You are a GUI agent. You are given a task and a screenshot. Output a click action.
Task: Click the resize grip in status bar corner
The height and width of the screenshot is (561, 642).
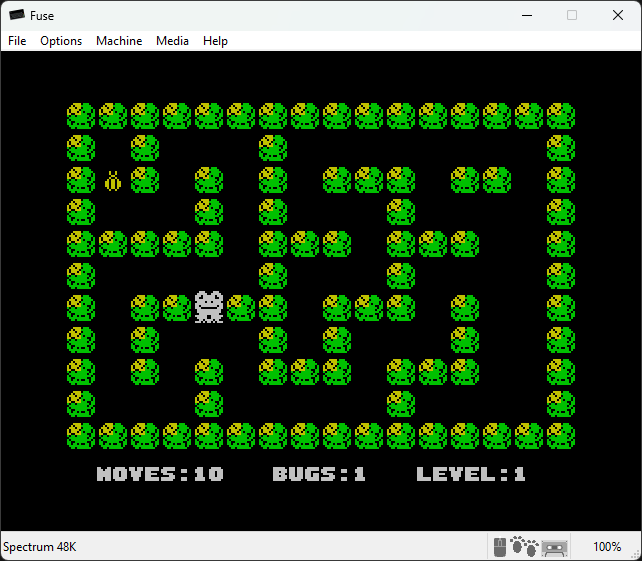tap(636, 555)
